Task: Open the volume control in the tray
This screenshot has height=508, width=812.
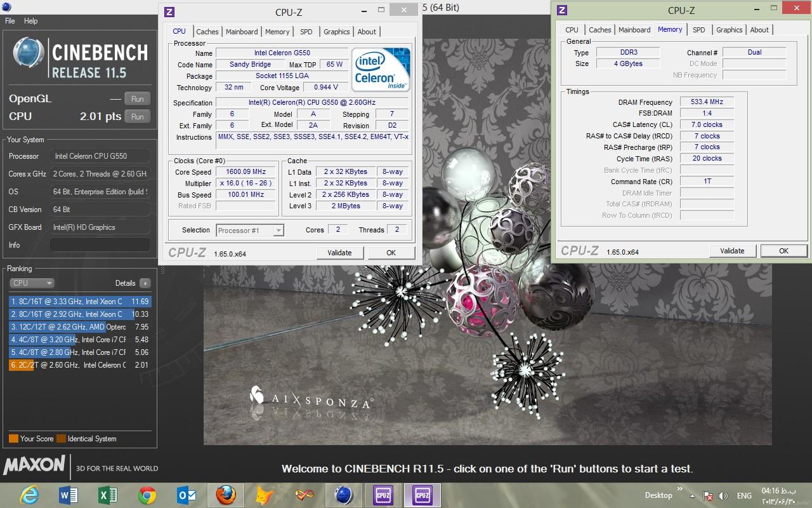Action: (723, 495)
